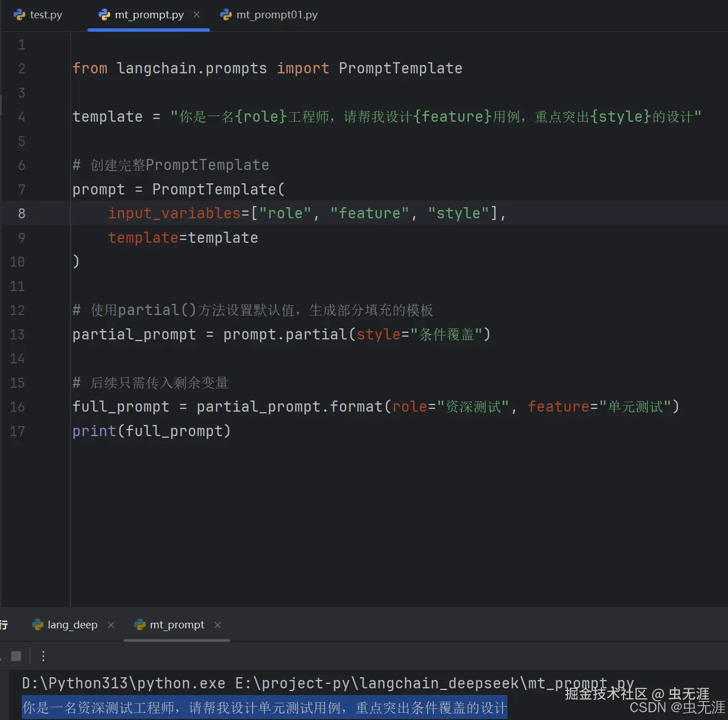The height and width of the screenshot is (720, 728).
Task: Click 'PromptTemplate' in the import statement
Action: click(x=400, y=68)
